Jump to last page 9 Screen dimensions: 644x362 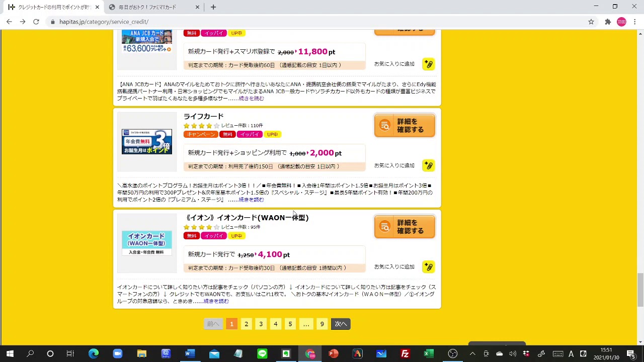322,324
